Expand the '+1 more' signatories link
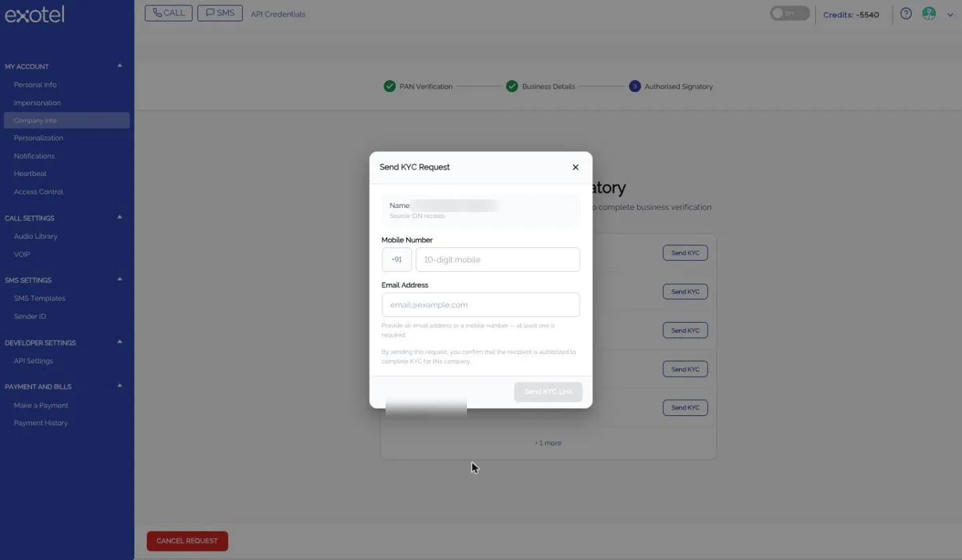This screenshot has width=962, height=560. (548, 443)
